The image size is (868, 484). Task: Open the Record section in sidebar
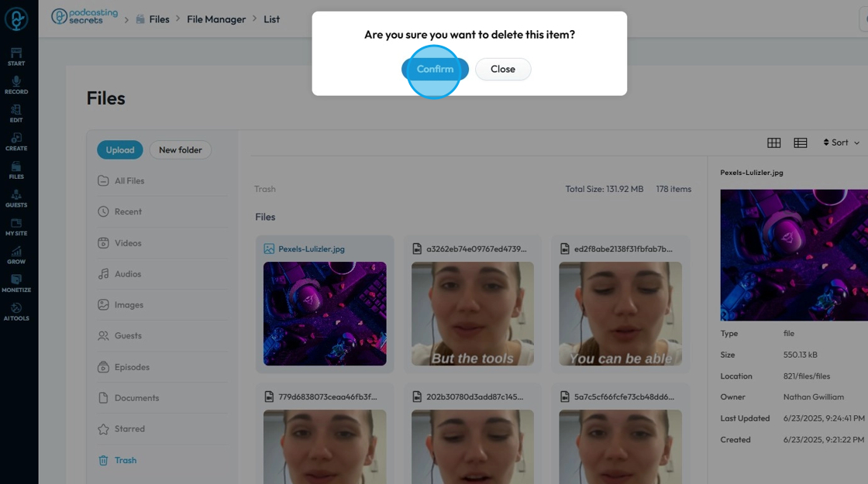pyautogui.click(x=16, y=85)
